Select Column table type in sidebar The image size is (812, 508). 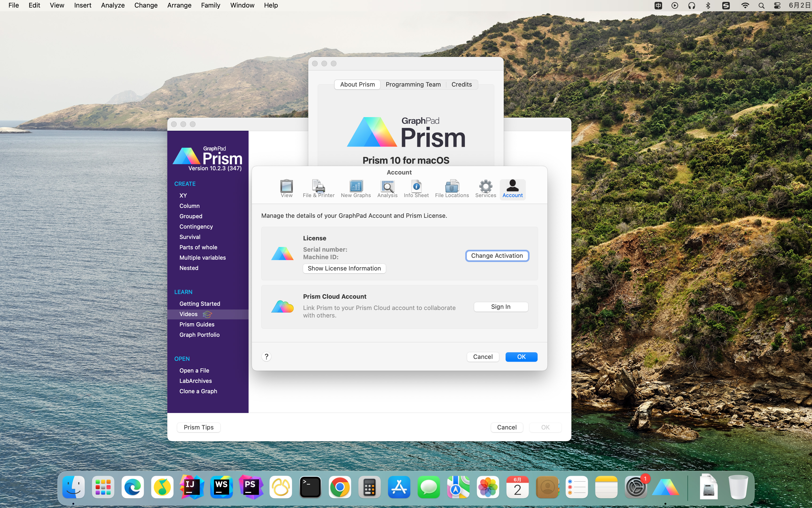click(x=189, y=206)
